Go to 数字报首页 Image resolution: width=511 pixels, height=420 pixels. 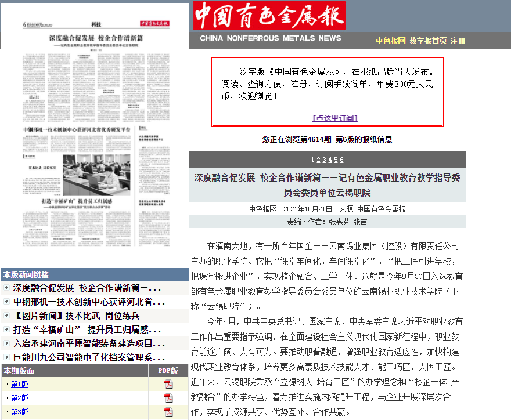[428, 41]
